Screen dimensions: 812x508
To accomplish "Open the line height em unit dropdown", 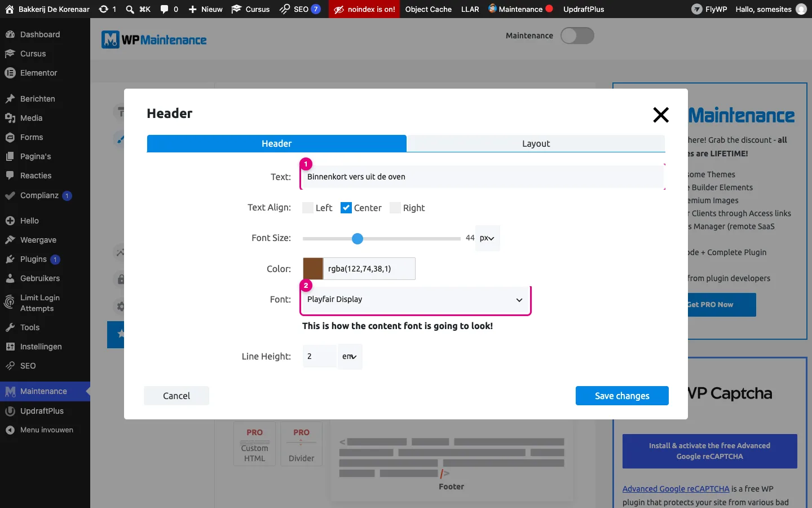I will click(x=350, y=357).
